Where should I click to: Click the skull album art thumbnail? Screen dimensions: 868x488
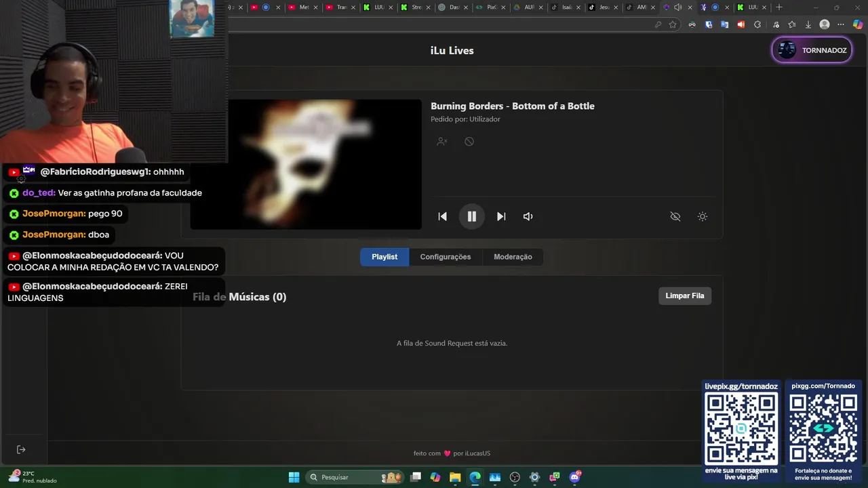tap(306, 165)
